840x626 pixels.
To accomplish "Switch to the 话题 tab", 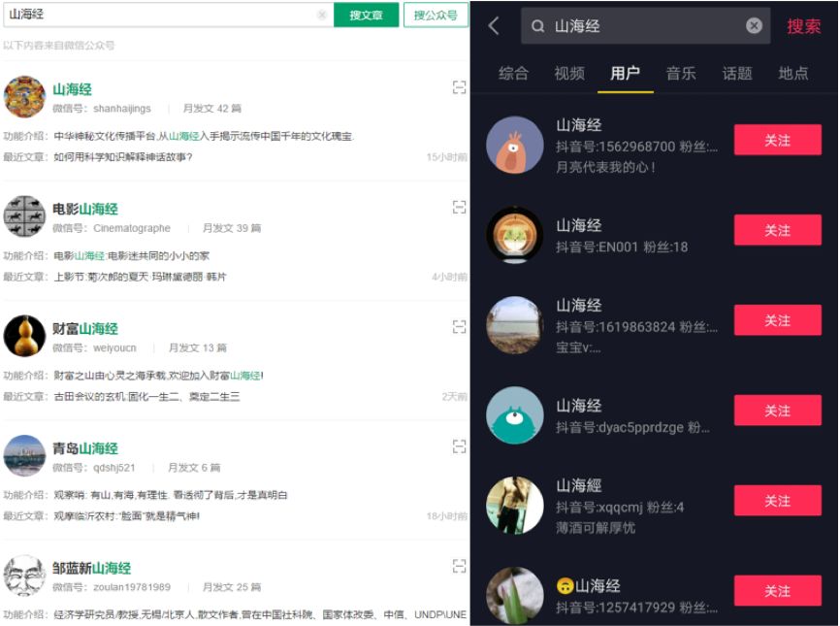I will pos(737,73).
